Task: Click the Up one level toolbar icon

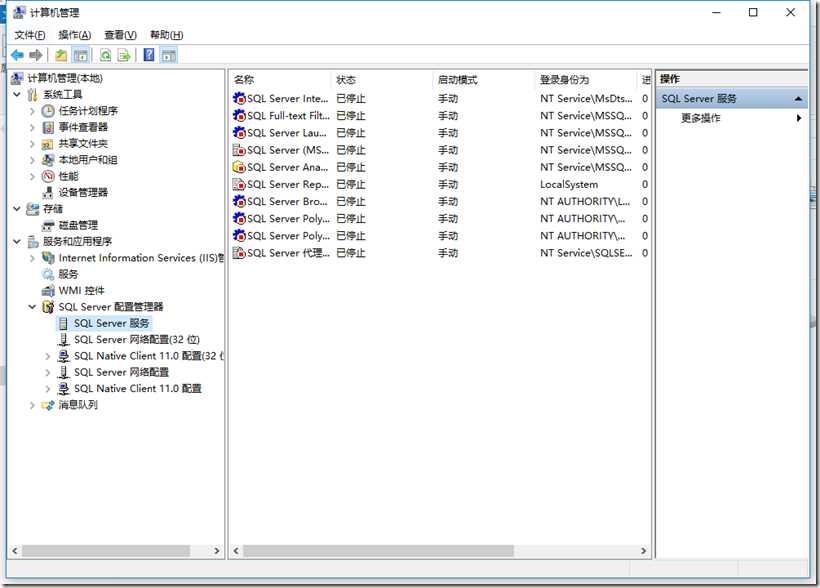Action: (x=61, y=55)
